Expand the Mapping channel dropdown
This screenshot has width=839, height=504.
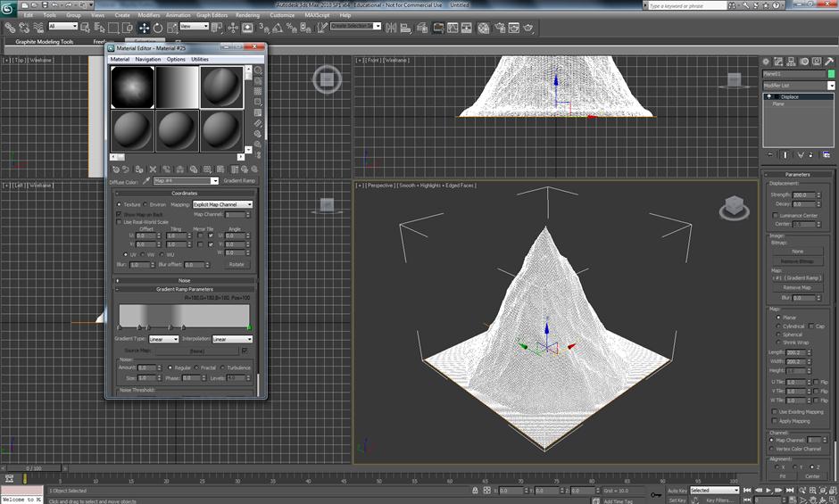(x=222, y=204)
